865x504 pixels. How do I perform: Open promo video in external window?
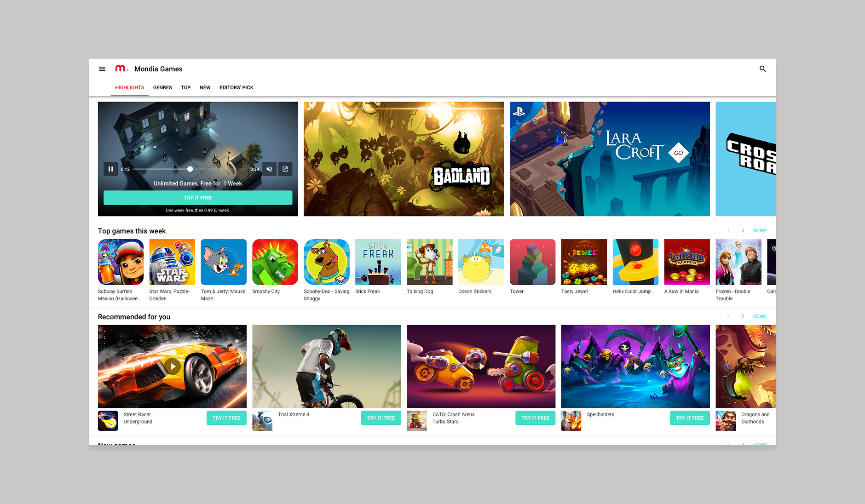pos(285,169)
